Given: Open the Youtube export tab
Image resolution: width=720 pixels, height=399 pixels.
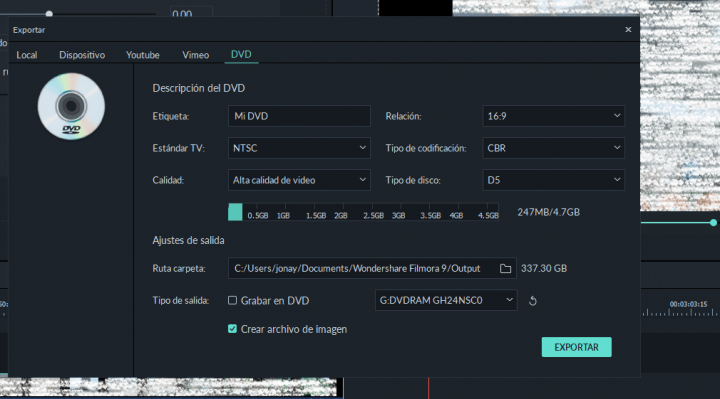Looking at the screenshot, I should click(143, 55).
